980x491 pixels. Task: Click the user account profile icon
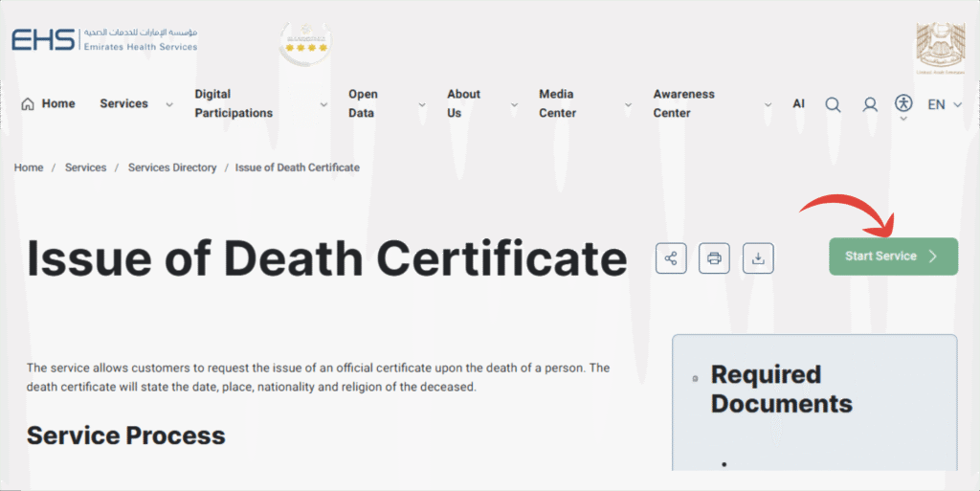[x=870, y=104]
